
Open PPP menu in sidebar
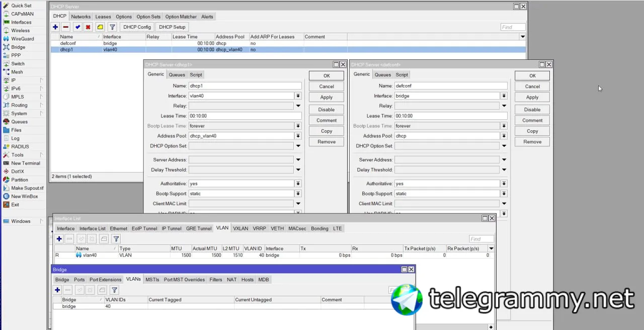click(16, 55)
